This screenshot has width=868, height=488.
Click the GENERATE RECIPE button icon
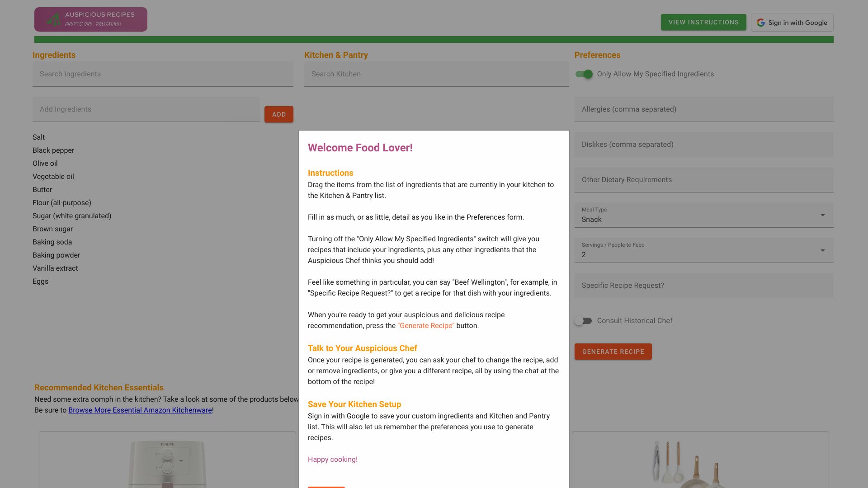pyautogui.click(x=613, y=351)
